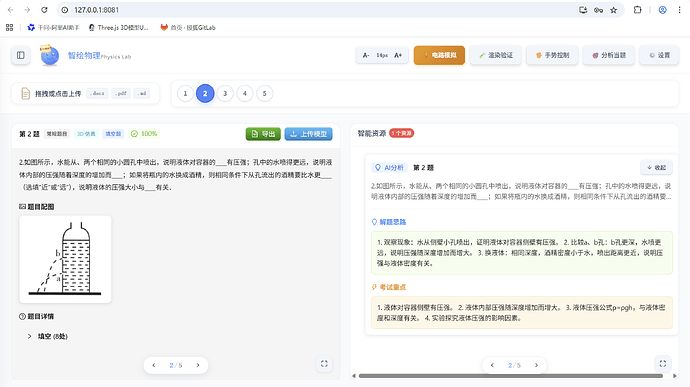Click the 题目详情 question mark icon
The image size is (690, 387).
tap(22, 316)
